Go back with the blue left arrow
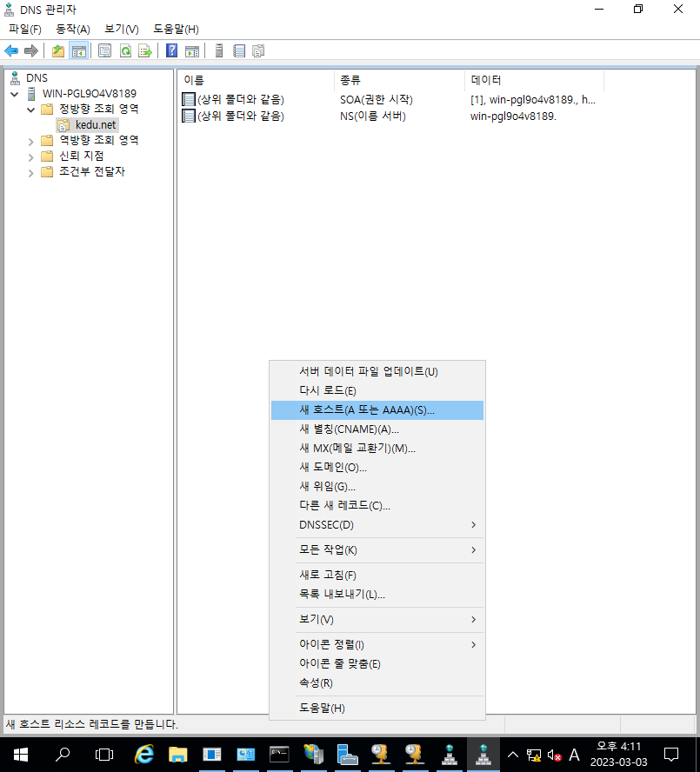This screenshot has height=772, width=700. [x=11, y=50]
